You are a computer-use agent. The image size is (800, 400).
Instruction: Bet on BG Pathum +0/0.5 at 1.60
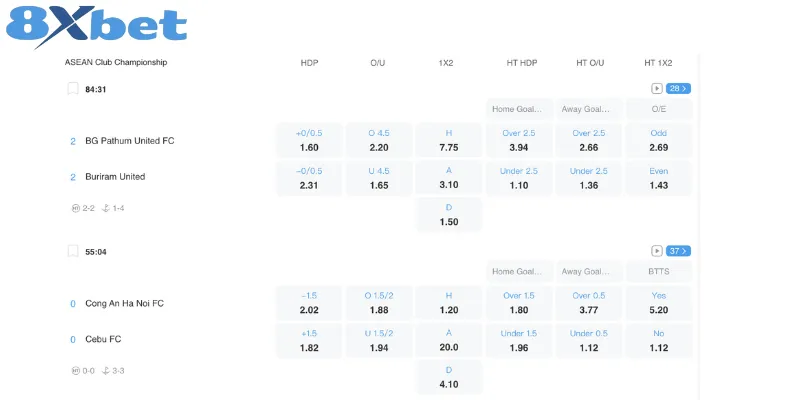point(309,140)
